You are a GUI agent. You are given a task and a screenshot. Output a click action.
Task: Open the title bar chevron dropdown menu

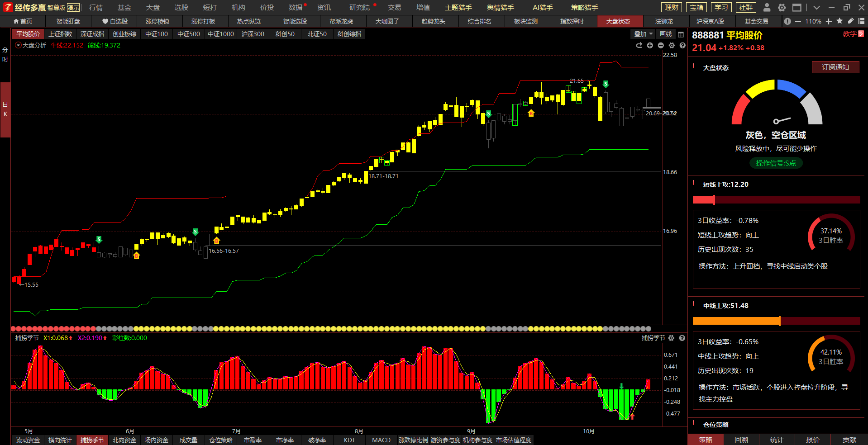[816, 8]
